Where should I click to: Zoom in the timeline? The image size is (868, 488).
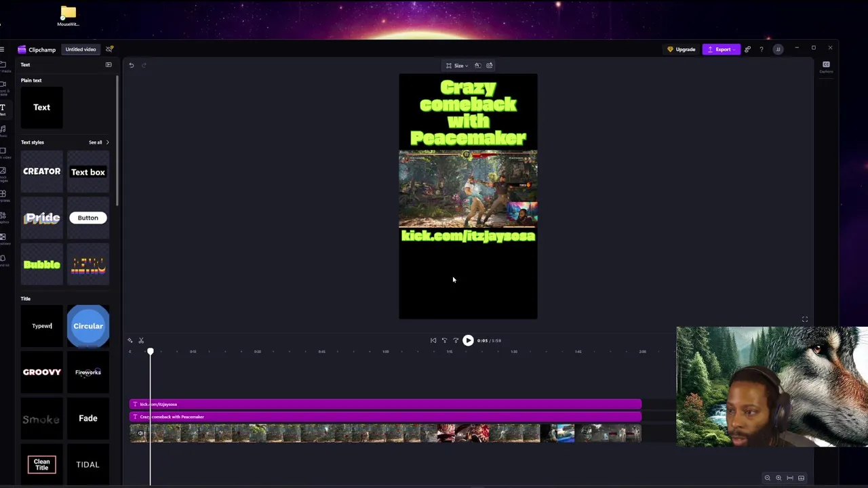[778, 478]
